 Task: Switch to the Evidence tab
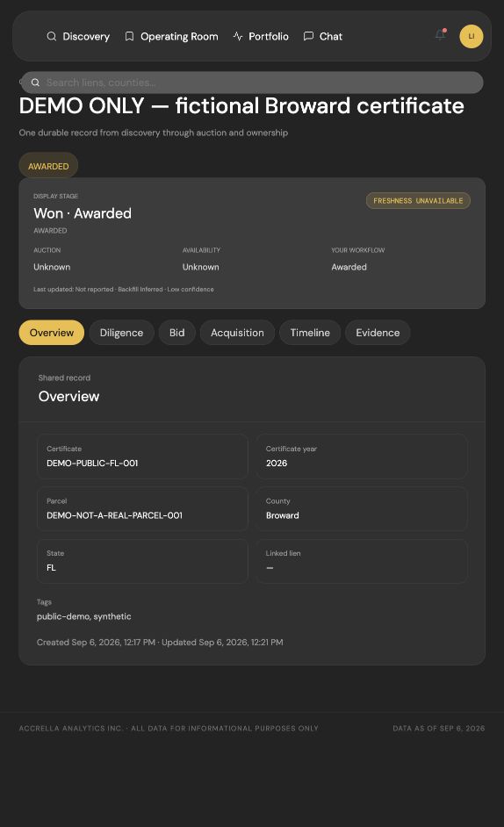pyautogui.click(x=378, y=333)
